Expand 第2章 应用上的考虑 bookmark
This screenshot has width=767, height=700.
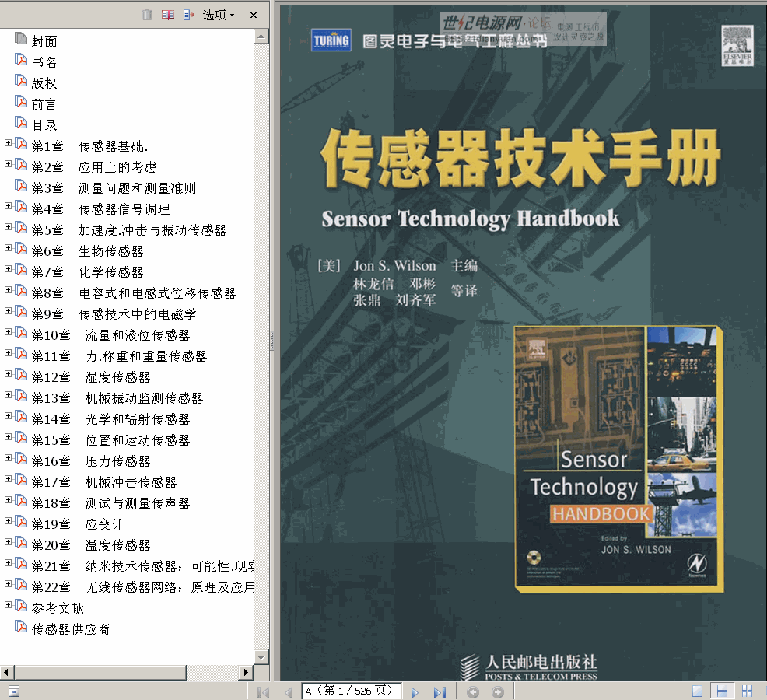(8, 164)
